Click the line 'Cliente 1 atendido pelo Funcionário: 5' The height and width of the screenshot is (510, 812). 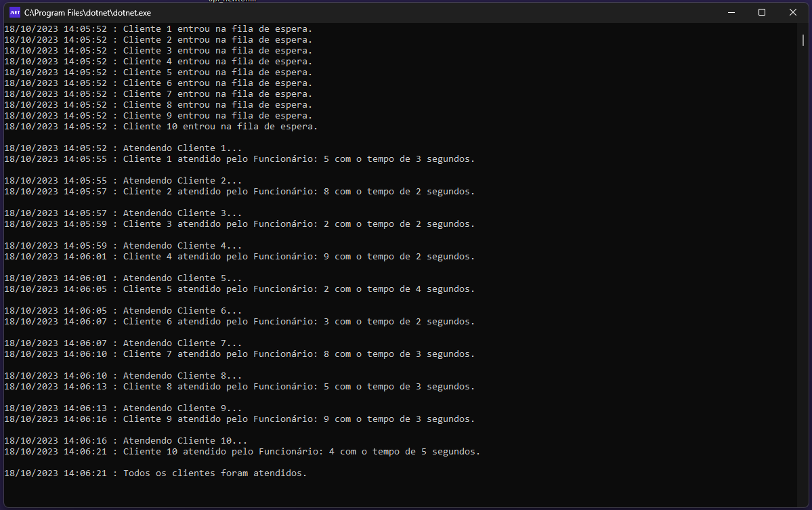tap(239, 159)
